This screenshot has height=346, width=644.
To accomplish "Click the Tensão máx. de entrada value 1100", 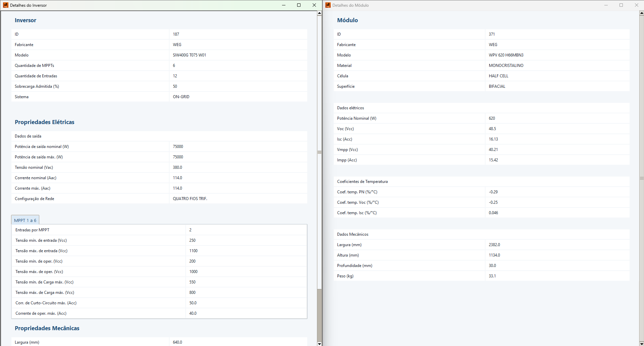I will point(193,251).
